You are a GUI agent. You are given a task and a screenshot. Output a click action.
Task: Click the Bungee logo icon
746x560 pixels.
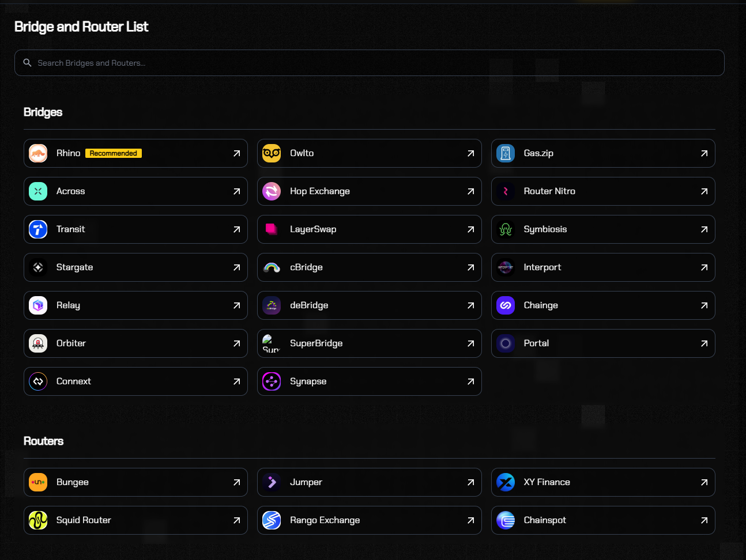click(x=38, y=482)
